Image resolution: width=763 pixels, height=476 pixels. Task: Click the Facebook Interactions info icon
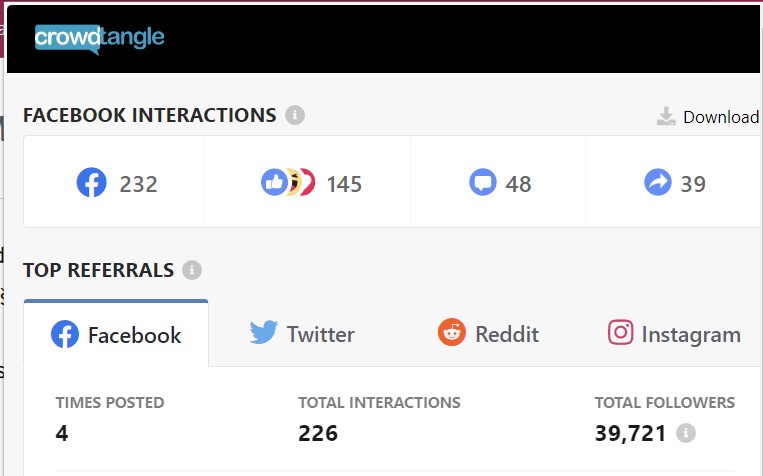[295, 115]
